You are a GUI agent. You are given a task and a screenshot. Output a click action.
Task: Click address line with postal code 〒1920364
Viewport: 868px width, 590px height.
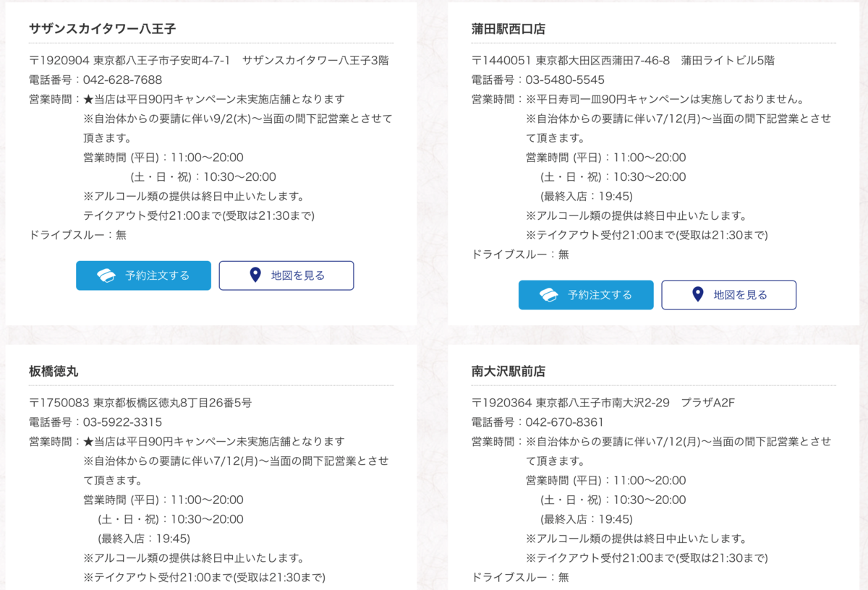pyautogui.click(x=603, y=402)
